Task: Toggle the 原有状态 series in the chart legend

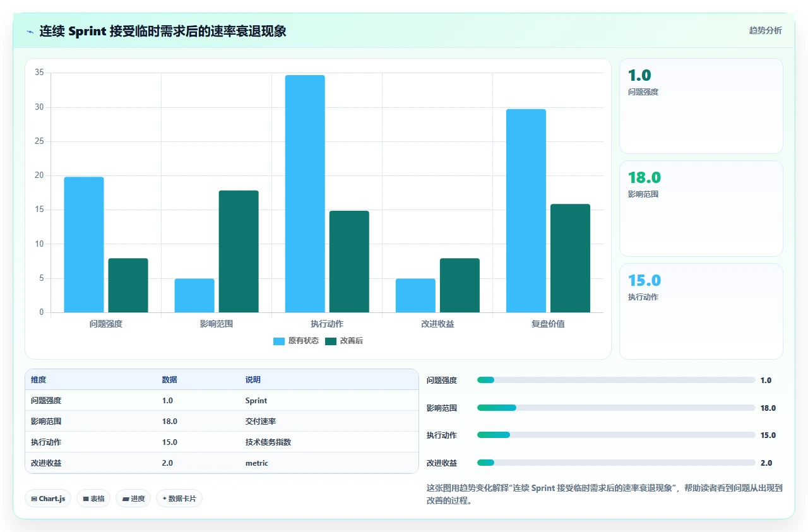Action: [x=295, y=341]
